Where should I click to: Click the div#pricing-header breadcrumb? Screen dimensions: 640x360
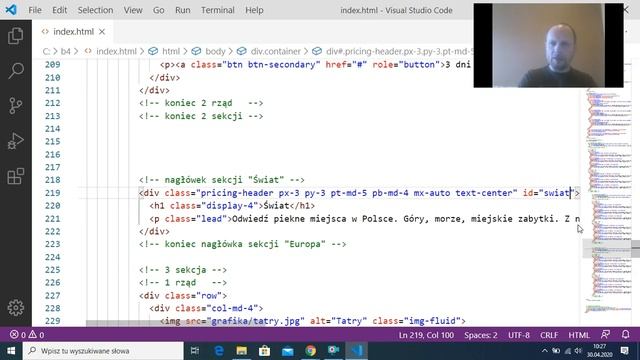point(392,51)
